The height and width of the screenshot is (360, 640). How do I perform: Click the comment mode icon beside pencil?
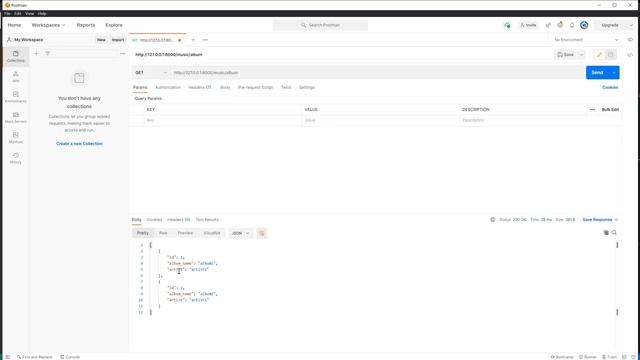click(x=611, y=55)
